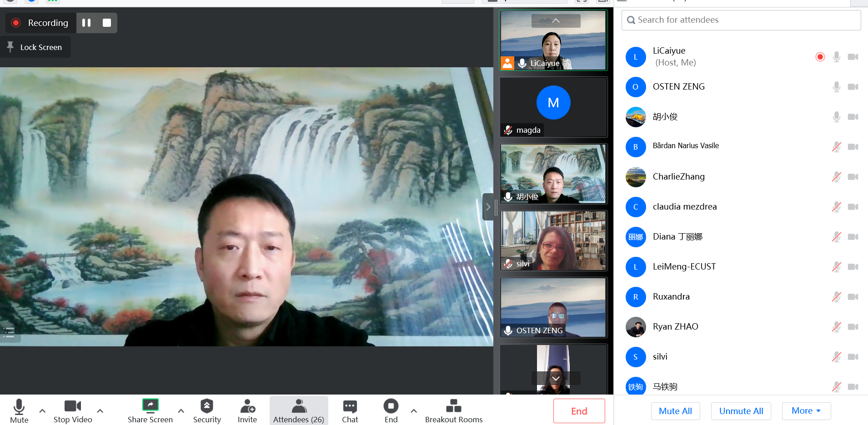Click the Mute All button

click(x=675, y=411)
